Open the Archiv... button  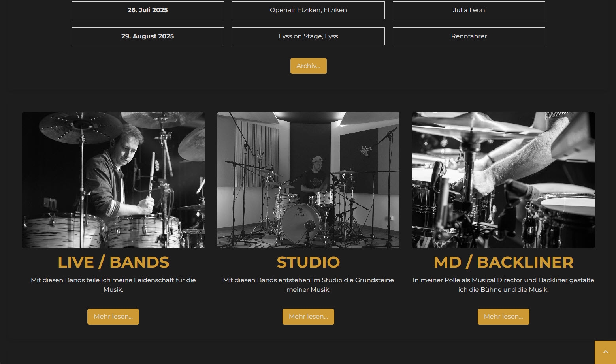(x=308, y=66)
